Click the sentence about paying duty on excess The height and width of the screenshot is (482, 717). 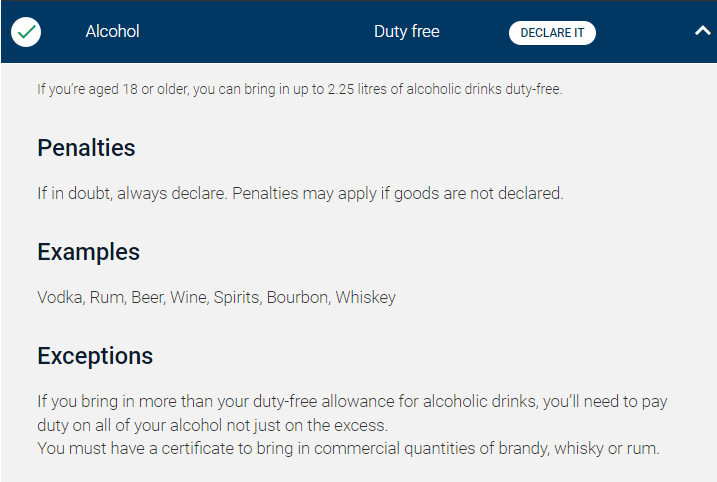click(352, 413)
